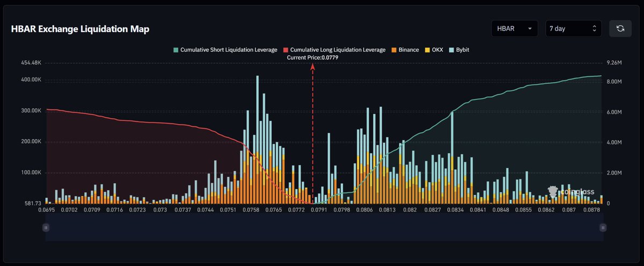The height and width of the screenshot is (266, 644).
Task: Click the 0.0862 x-axis label
Action: 546,210
